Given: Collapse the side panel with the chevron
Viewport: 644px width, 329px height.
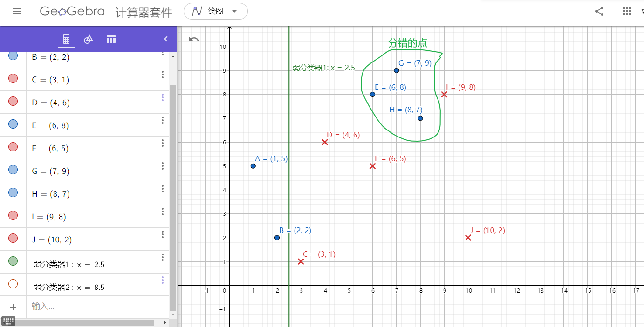Looking at the screenshot, I should pyautogui.click(x=165, y=39).
